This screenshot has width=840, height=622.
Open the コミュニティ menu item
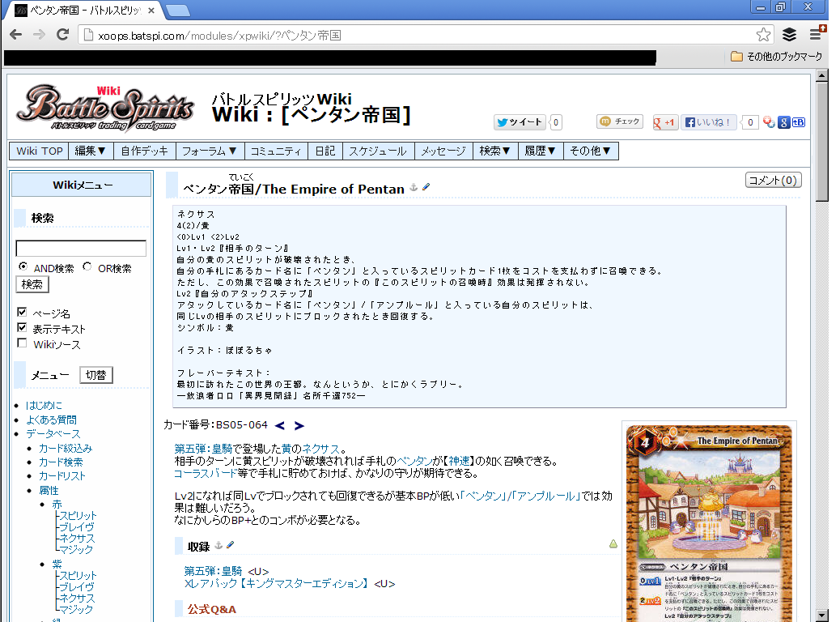pyautogui.click(x=276, y=151)
